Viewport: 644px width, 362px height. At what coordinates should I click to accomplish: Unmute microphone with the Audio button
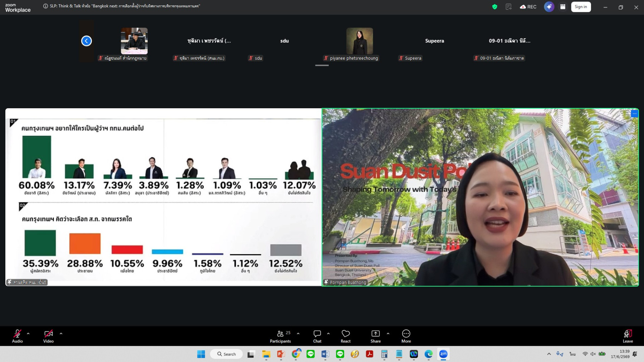tap(17, 336)
